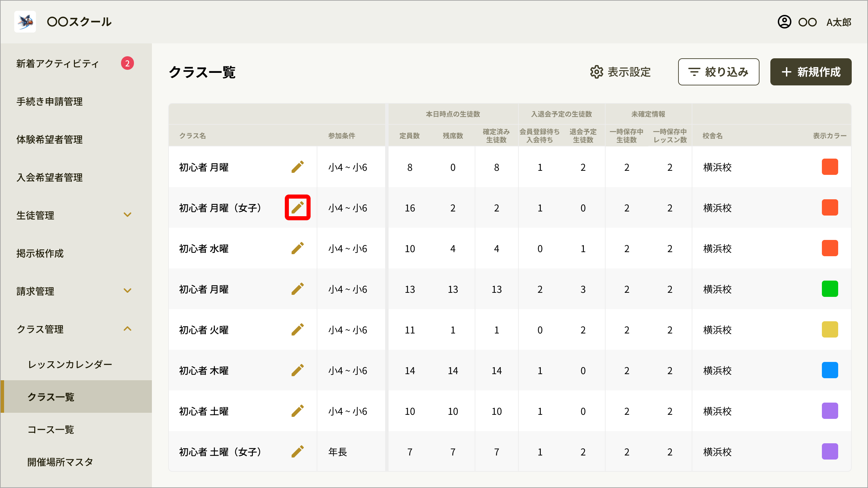Open 手続き申請管理 in the sidebar
The width and height of the screenshot is (868, 488).
click(50, 101)
